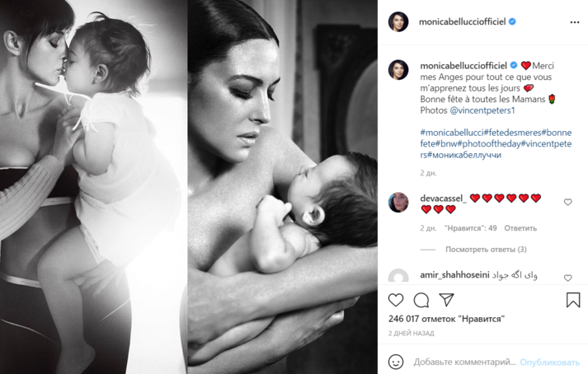Screen dimensions: 588x374
Task: Click the header profile avatar
Action: [398, 21]
